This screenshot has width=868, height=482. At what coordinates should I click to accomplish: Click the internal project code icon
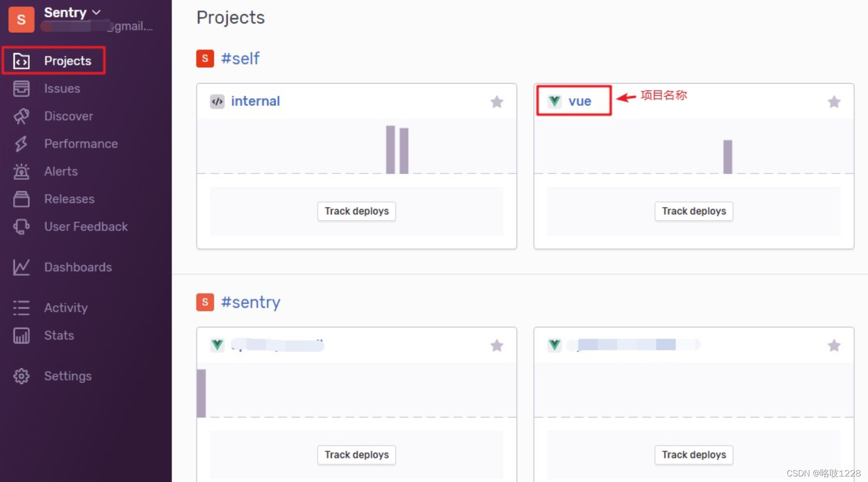(x=217, y=101)
